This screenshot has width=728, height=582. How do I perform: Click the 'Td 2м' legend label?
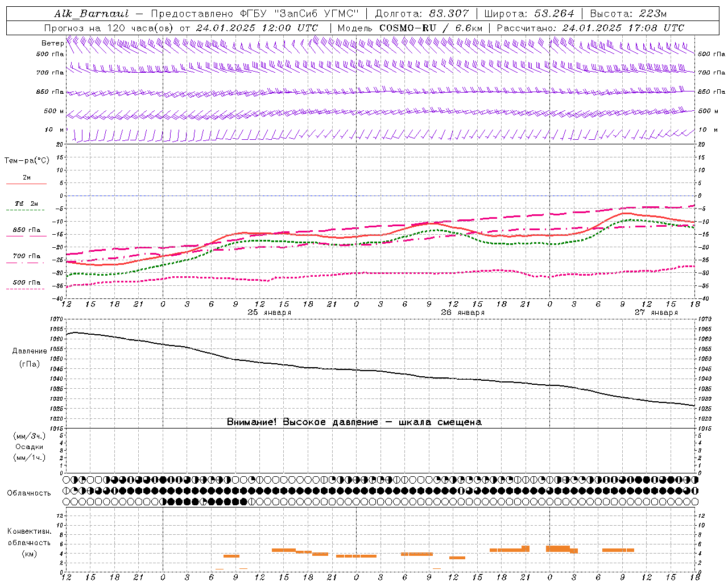[x=26, y=203]
